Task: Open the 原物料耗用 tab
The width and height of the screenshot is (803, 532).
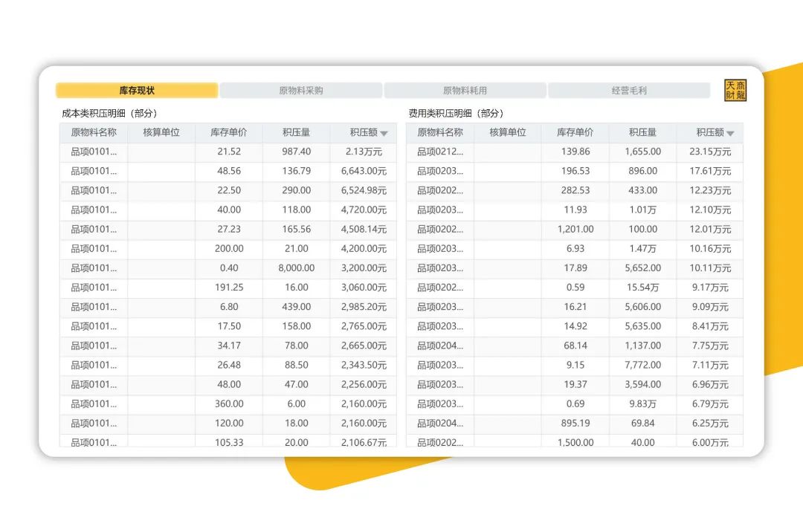Action: tap(465, 91)
